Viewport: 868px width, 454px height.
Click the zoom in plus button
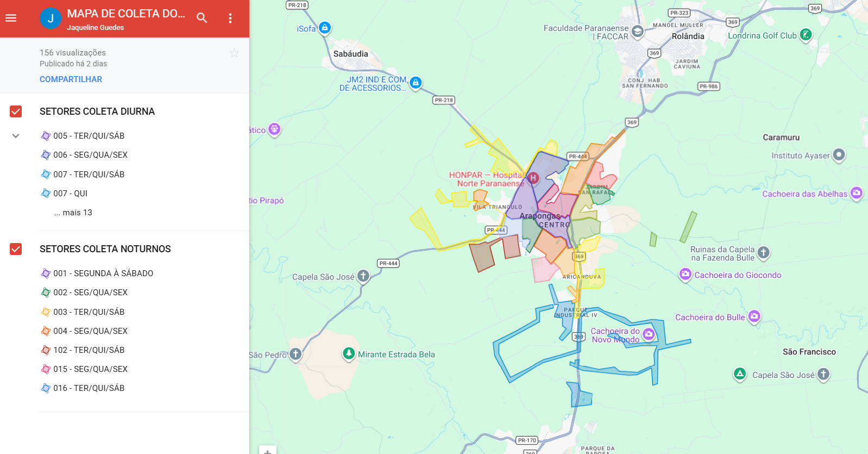(267, 451)
